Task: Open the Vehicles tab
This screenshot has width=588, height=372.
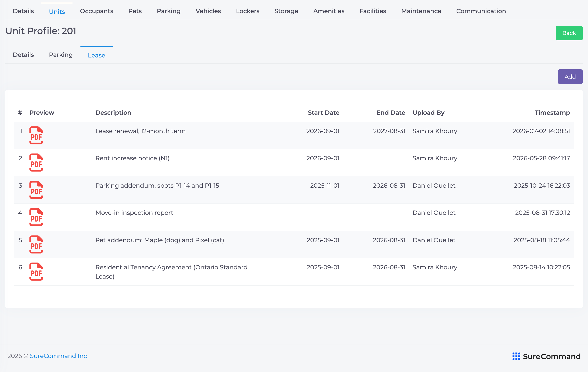Action: point(208,11)
